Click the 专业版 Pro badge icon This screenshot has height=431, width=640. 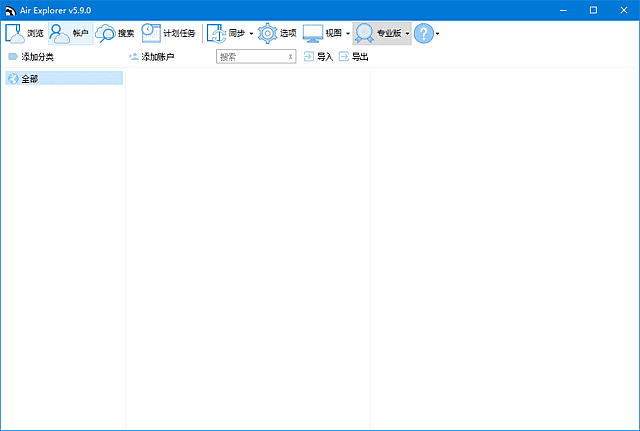click(x=365, y=33)
